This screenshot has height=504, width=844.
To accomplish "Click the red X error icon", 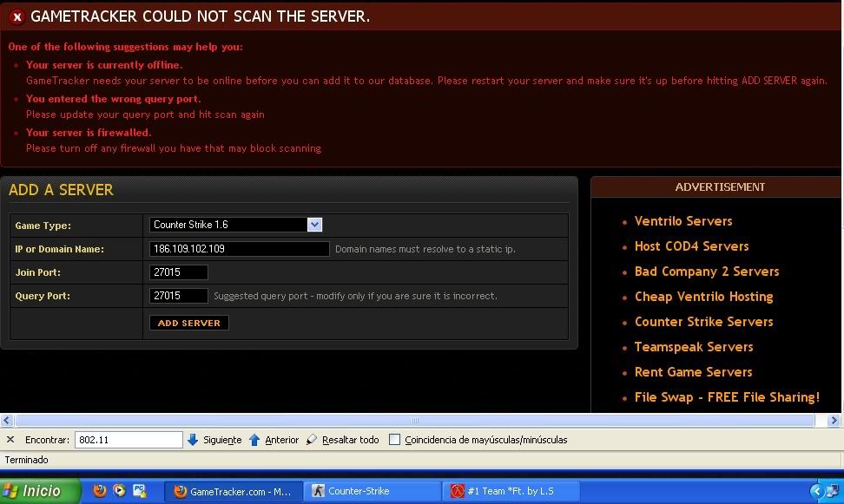I will coord(17,16).
